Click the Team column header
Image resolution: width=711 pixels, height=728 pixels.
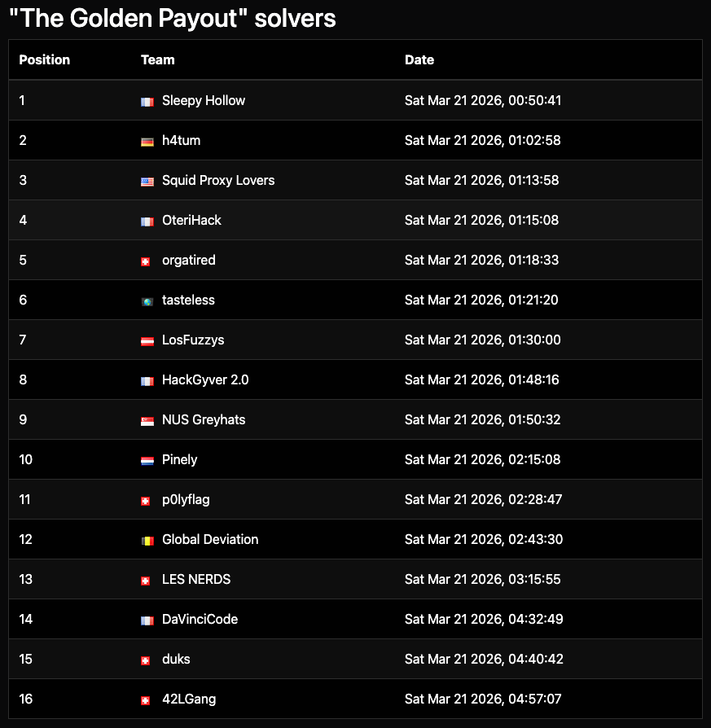pos(157,60)
